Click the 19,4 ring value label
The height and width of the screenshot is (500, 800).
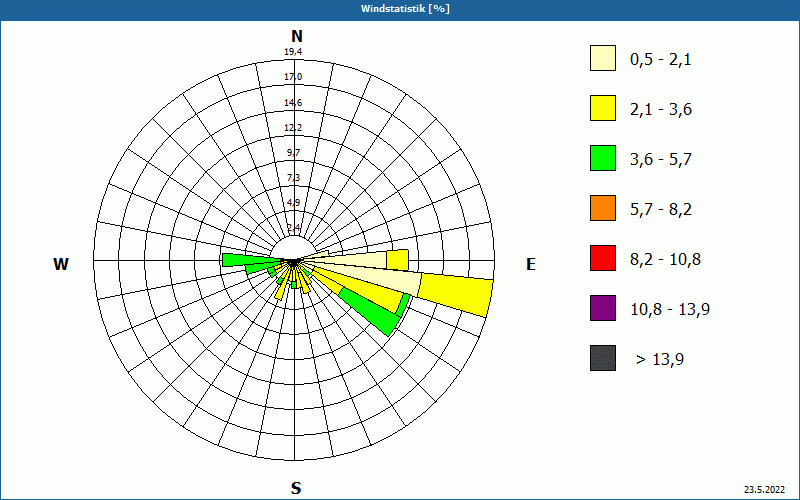[293, 52]
